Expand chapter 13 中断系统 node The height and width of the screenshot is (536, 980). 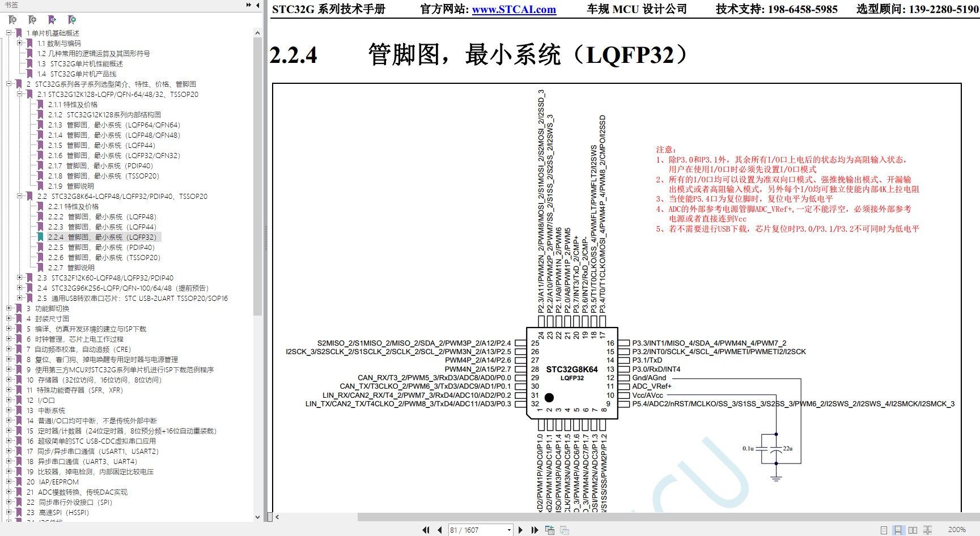[9, 411]
